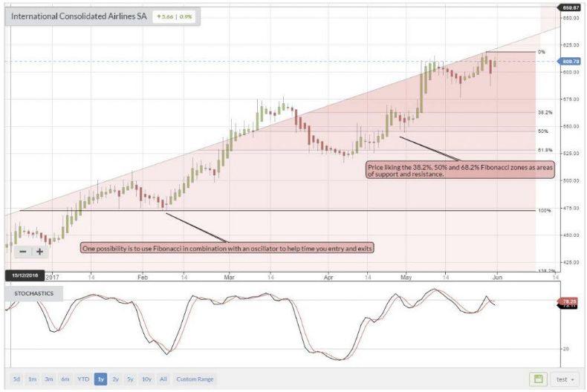Switch to 3m range
This screenshot has height=392, width=587.
tap(48, 379)
